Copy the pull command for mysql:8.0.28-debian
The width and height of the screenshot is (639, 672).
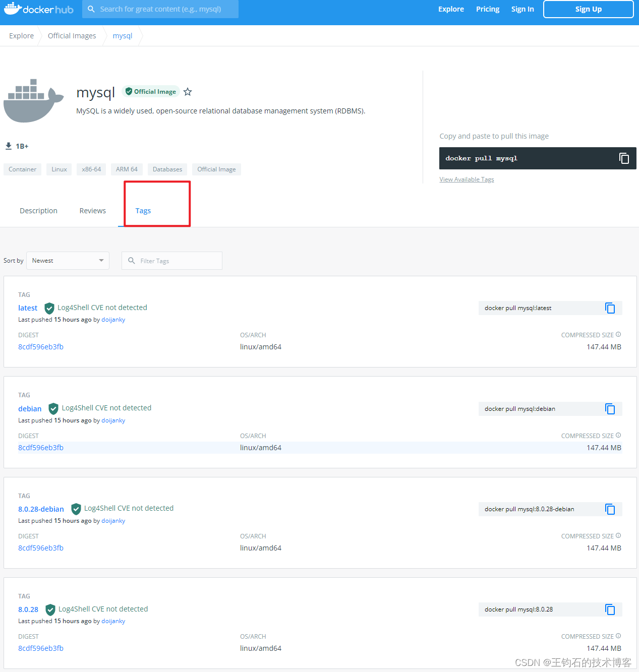pos(610,509)
